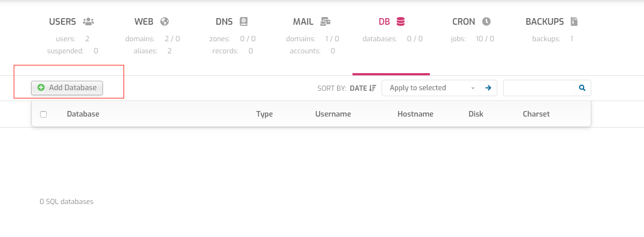Image resolution: width=644 pixels, height=237 pixels.
Task: Click the 'suspended: 0' counter under USERS
Action: (72, 51)
